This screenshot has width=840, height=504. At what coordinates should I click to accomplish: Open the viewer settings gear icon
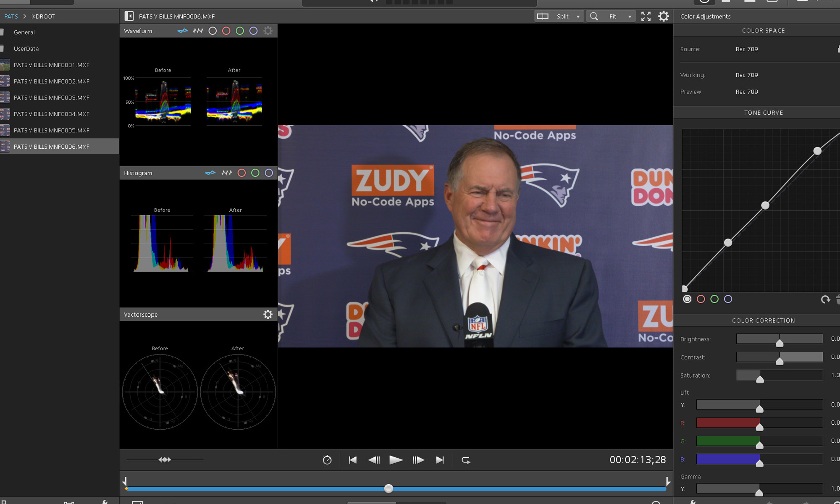[664, 16]
